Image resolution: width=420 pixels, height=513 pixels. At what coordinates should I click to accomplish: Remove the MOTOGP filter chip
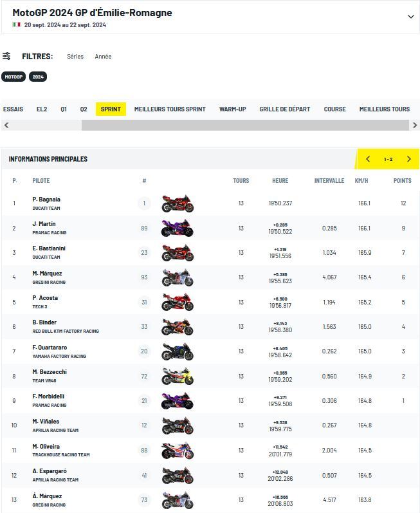[13, 77]
